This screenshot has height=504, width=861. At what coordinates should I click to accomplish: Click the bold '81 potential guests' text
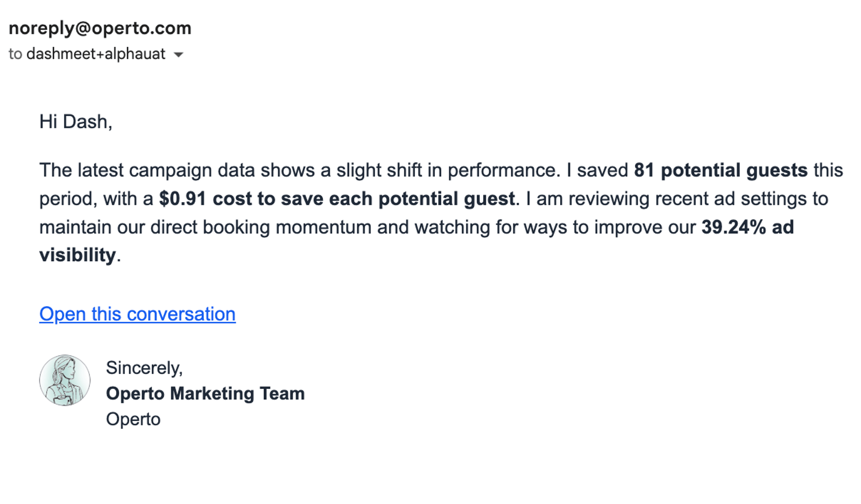(x=721, y=170)
